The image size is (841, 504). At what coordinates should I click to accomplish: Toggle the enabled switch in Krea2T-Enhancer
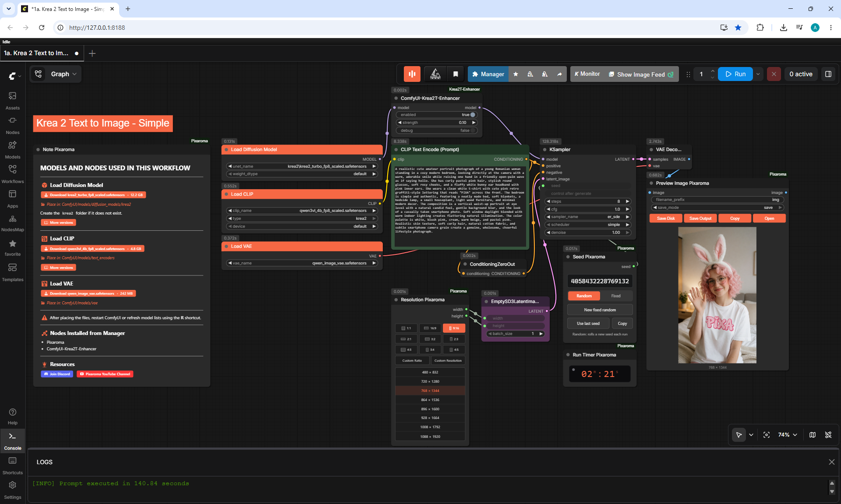pyautogui.click(x=437, y=115)
